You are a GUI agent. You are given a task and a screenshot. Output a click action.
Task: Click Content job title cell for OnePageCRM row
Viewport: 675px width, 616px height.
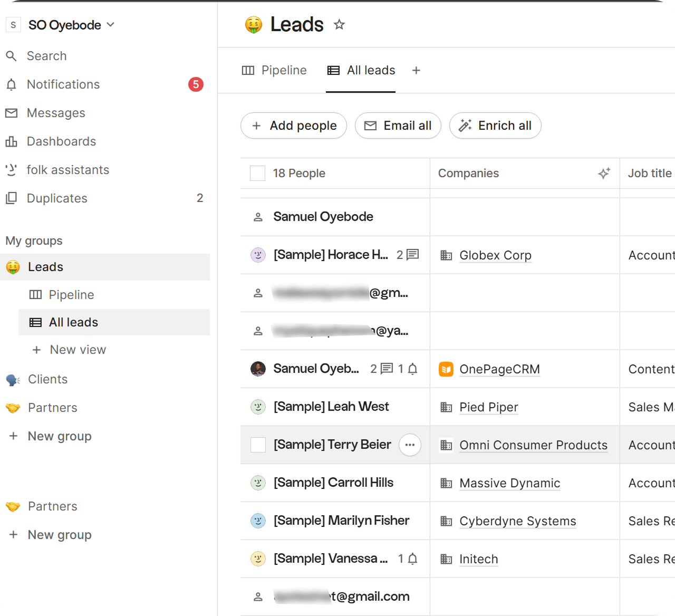click(x=648, y=369)
